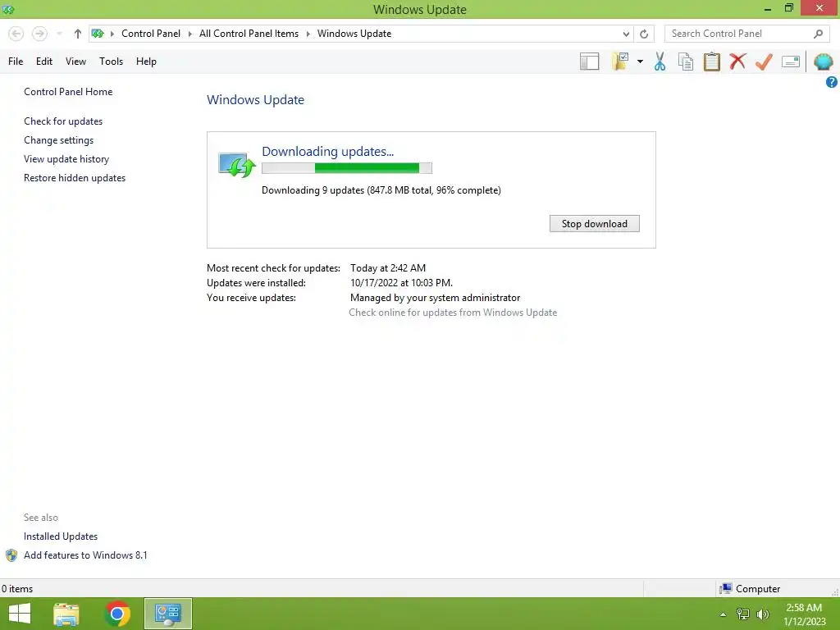
Task: Click the Windows Update sync icon
Action: [x=236, y=165]
